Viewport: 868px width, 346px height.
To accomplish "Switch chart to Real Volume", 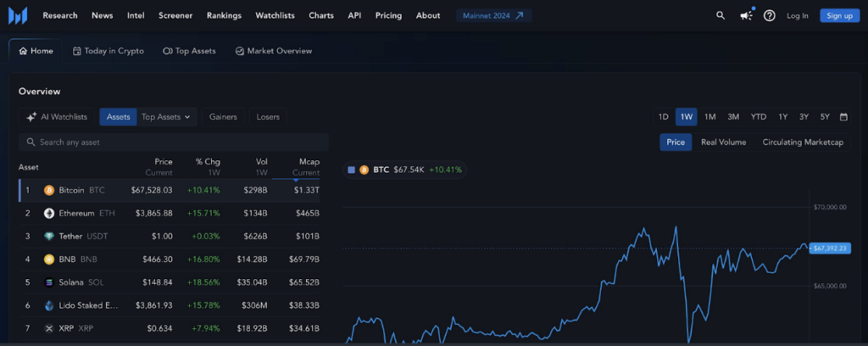I will click(x=724, y=142).
